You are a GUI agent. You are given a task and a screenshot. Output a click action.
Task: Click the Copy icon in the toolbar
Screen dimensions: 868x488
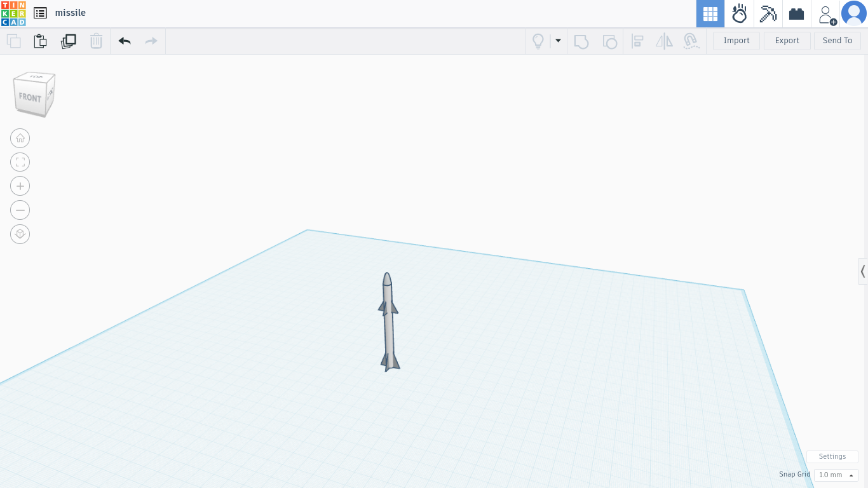pyautogui.click(x=13, y=41)
